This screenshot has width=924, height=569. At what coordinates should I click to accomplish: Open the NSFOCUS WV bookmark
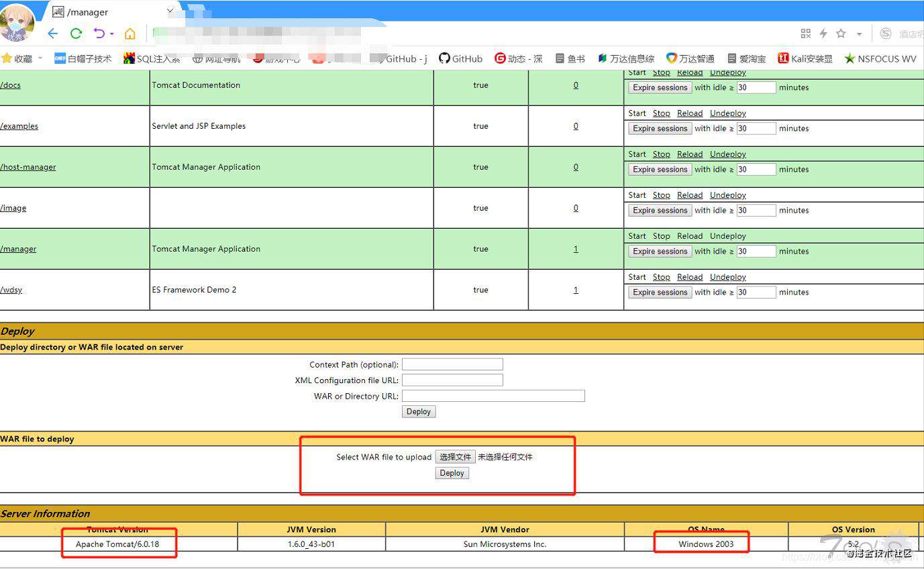click(880, 58)
